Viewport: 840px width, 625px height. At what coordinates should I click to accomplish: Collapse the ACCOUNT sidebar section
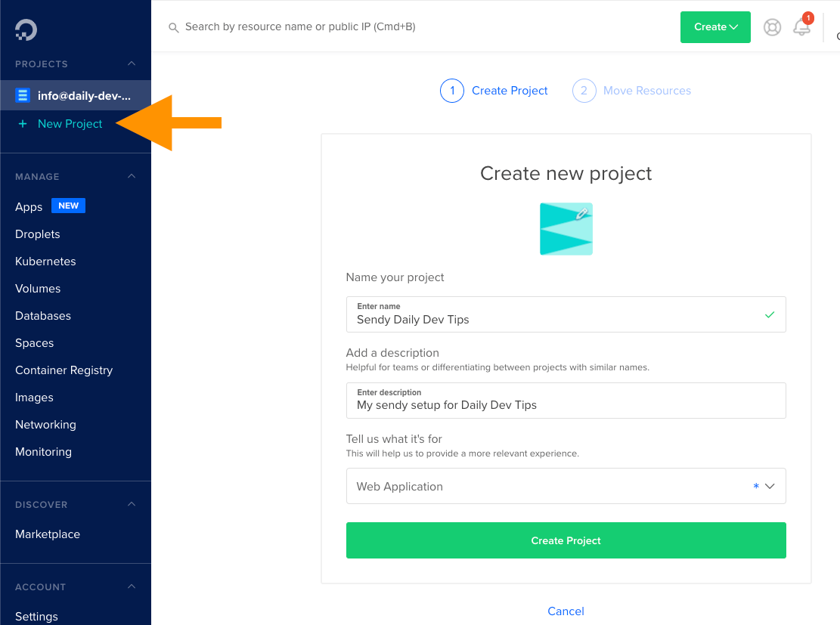pos(131,586)
